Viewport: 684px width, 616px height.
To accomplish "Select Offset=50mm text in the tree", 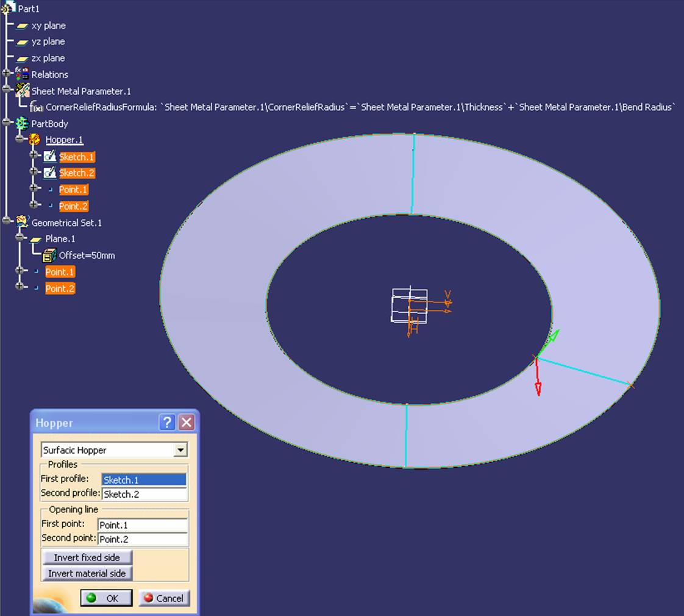I will point(87,256).
